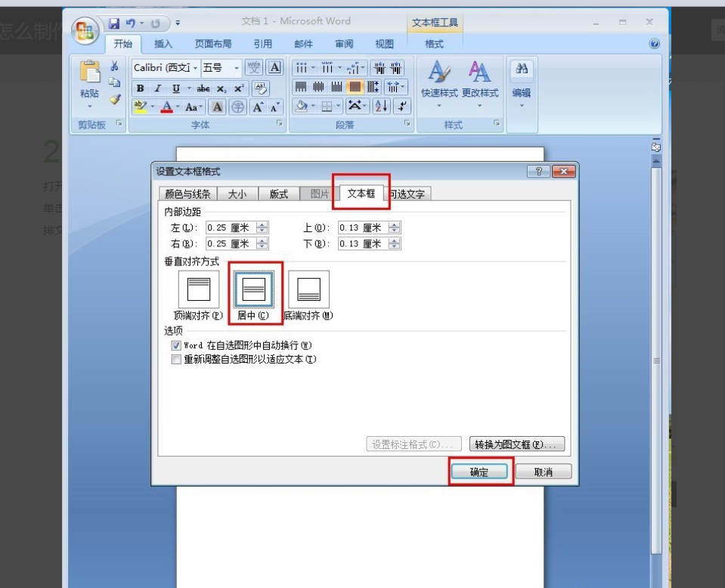Toggle bold formatting
Image resolution: width=725 pixels, height=588 pixels.
pyautogui.click(x=141, y=88)
